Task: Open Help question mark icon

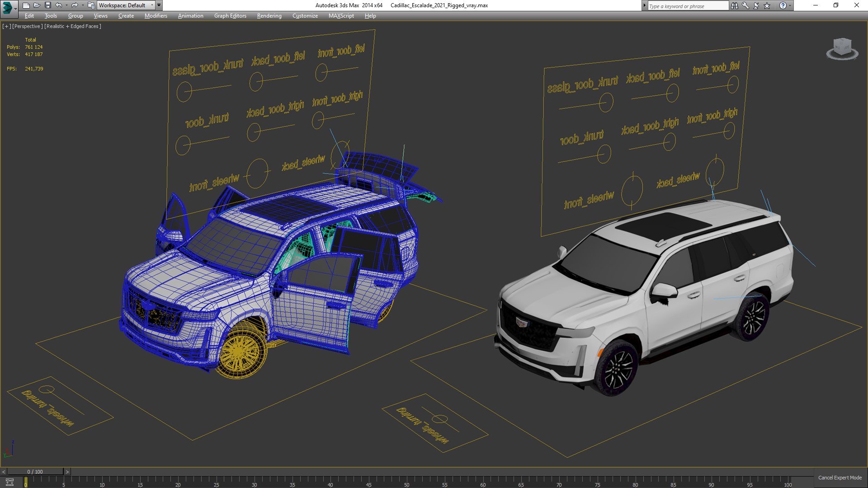Action: pyautogui.click(x=783, y=5)
